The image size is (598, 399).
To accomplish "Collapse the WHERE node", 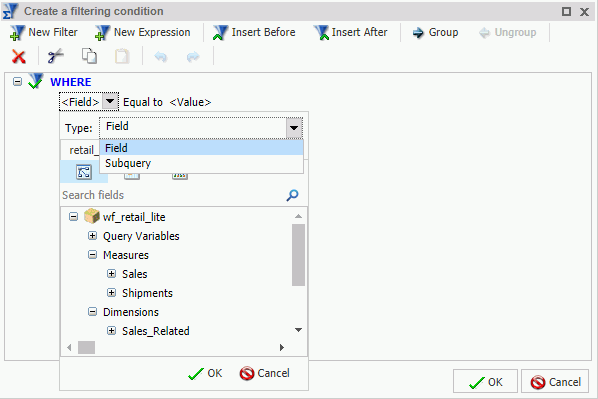I will (x=17, y=82).
